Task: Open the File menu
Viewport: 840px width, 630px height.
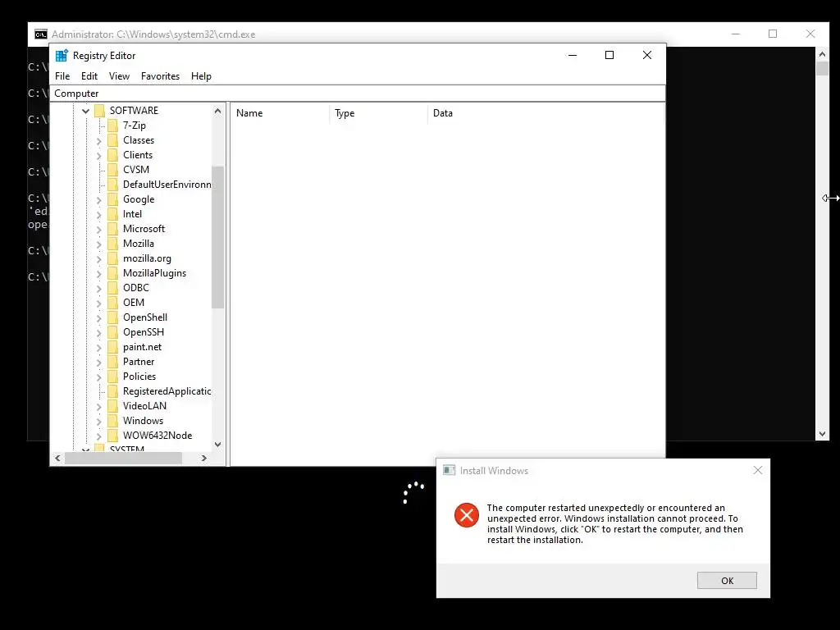Action: click(62, 76)
